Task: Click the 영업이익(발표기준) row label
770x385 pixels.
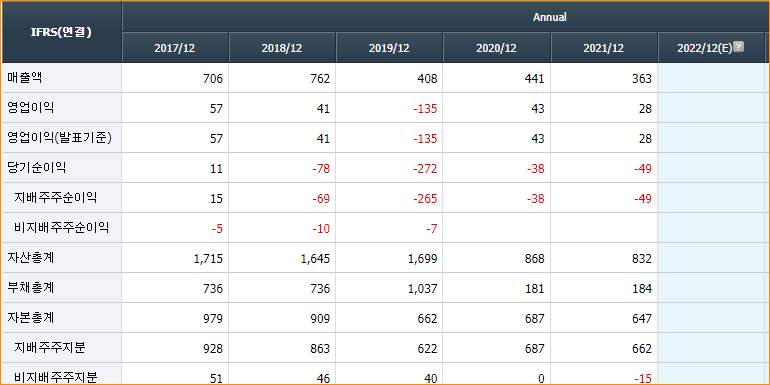Action: coord(59,138)
